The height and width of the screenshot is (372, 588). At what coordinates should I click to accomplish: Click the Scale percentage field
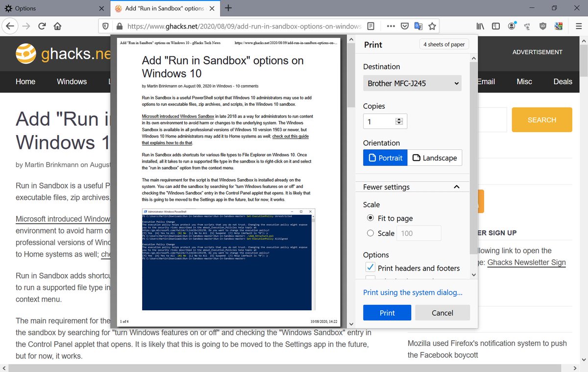418,233
